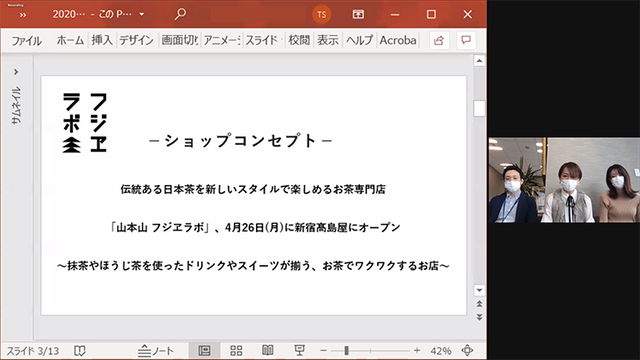Select the ショップコンセプト slide title
Viewport: 640px width, 360px height.
pyautogui.click(x=241, y=141)
